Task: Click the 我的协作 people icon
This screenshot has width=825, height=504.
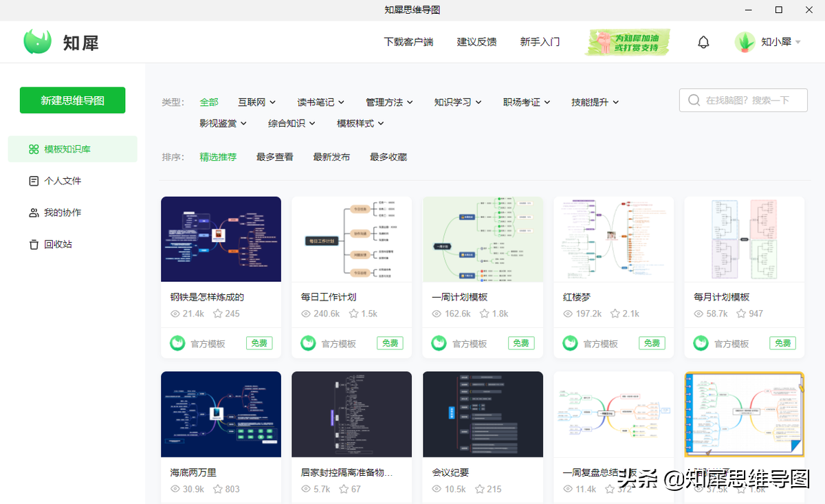Action: coord(34,212)
